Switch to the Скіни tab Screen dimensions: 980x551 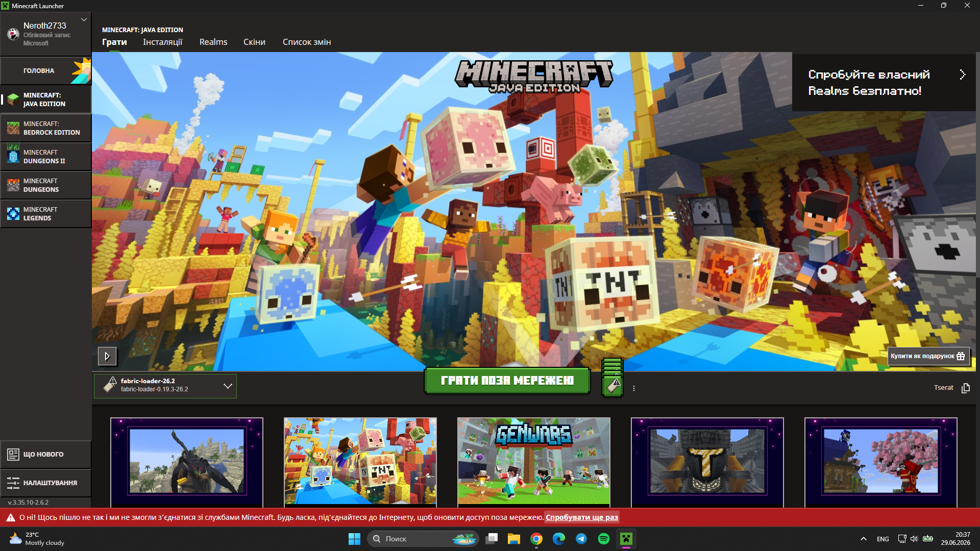(254, 42)
